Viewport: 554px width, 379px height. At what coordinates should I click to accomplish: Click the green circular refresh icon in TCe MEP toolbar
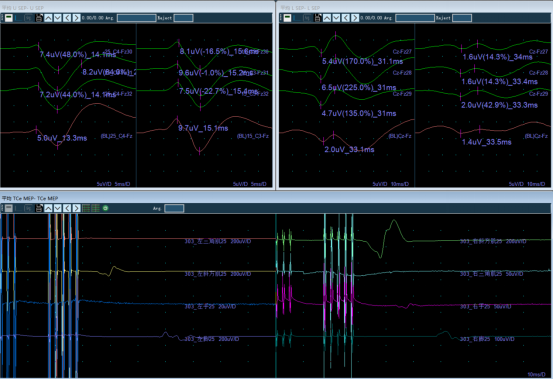point(105,208)
